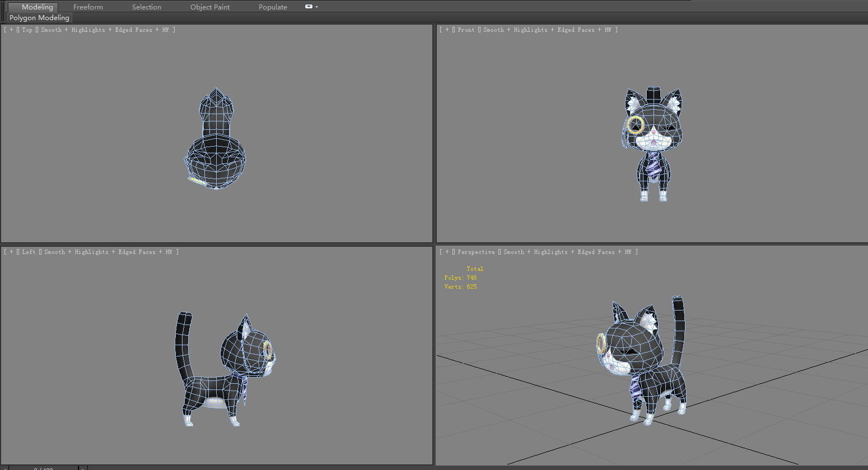Select the cat mesh in Top viewport

[216, 140]
